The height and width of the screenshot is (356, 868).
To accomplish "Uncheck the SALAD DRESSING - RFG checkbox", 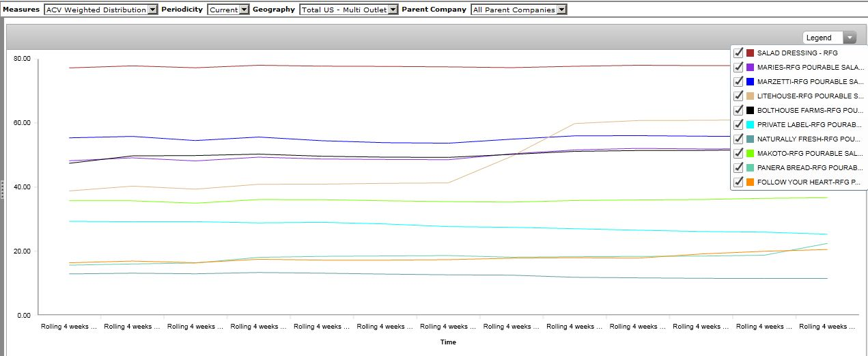I will [x=738, y=53].
